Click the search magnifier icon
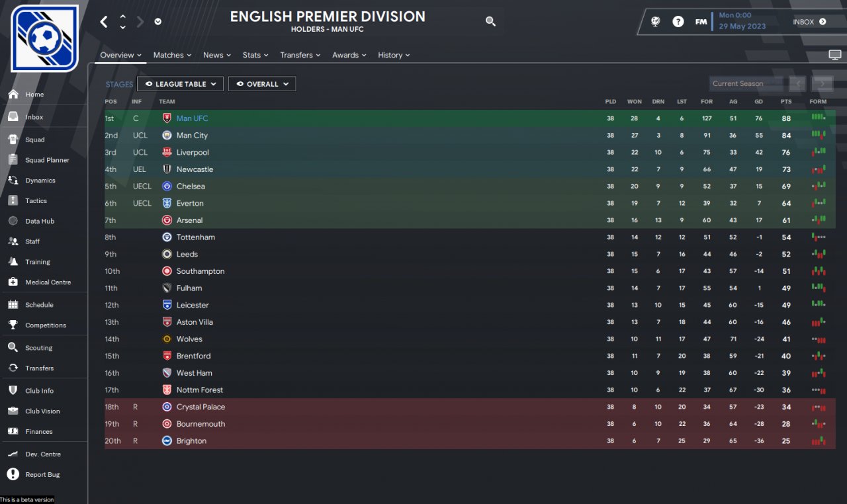Viewport: 847px width, 504px height. pos(490,21)
